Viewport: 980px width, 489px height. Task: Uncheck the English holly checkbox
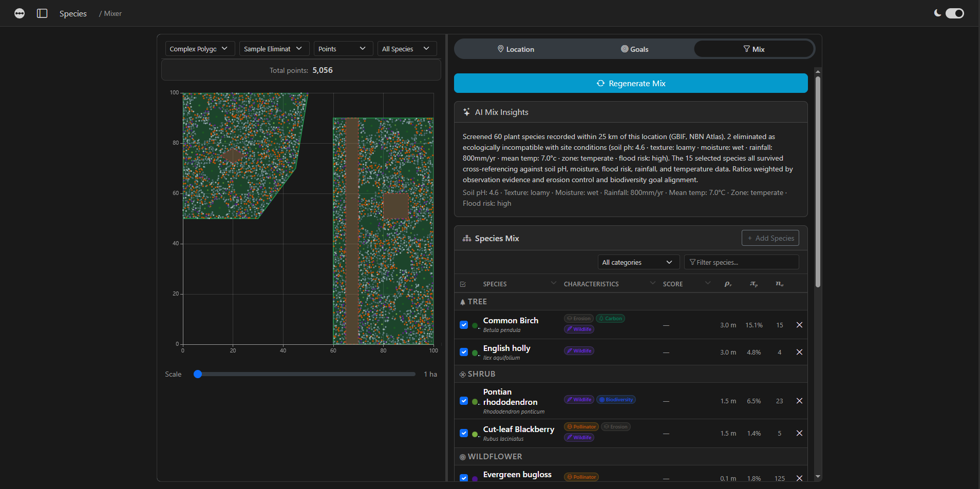[464, 352]
